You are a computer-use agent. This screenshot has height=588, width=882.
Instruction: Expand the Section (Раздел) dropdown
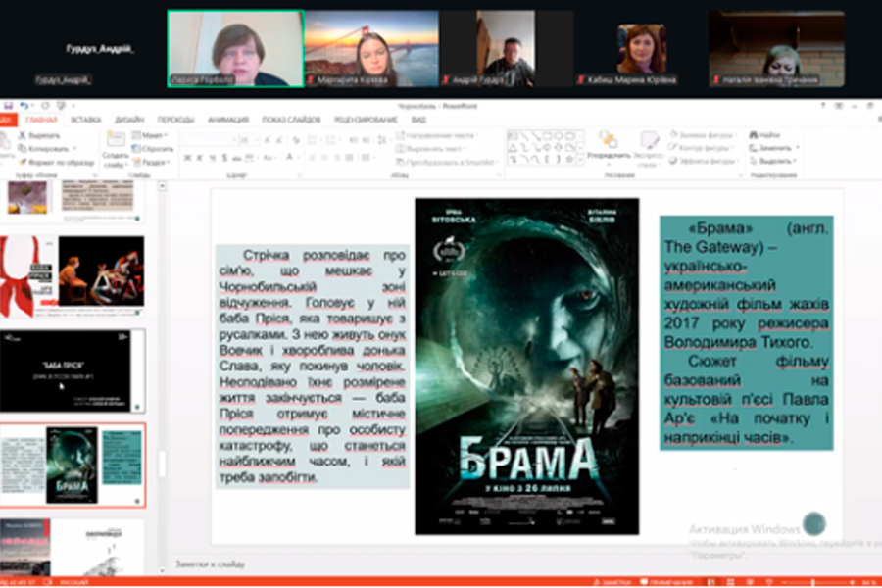pyautogui.click(x=151, y=162)
